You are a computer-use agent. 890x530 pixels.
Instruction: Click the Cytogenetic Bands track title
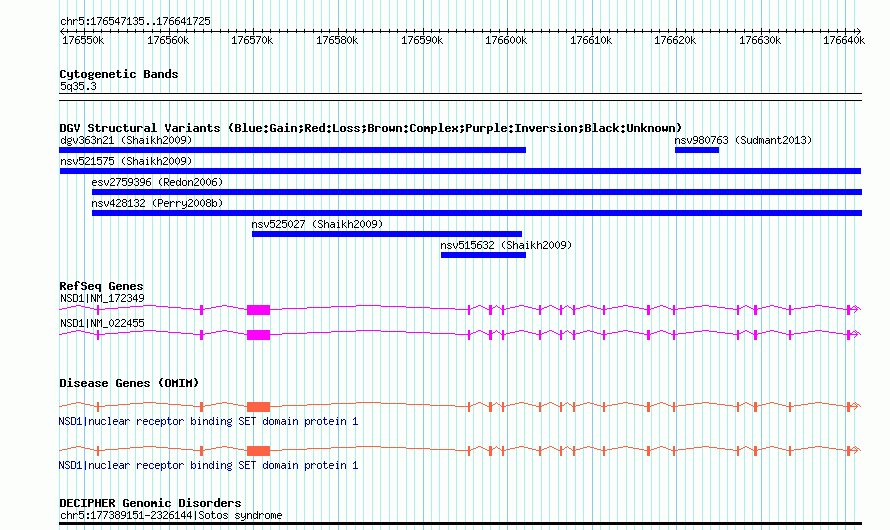pyautogui.click(x=119, y=74)
